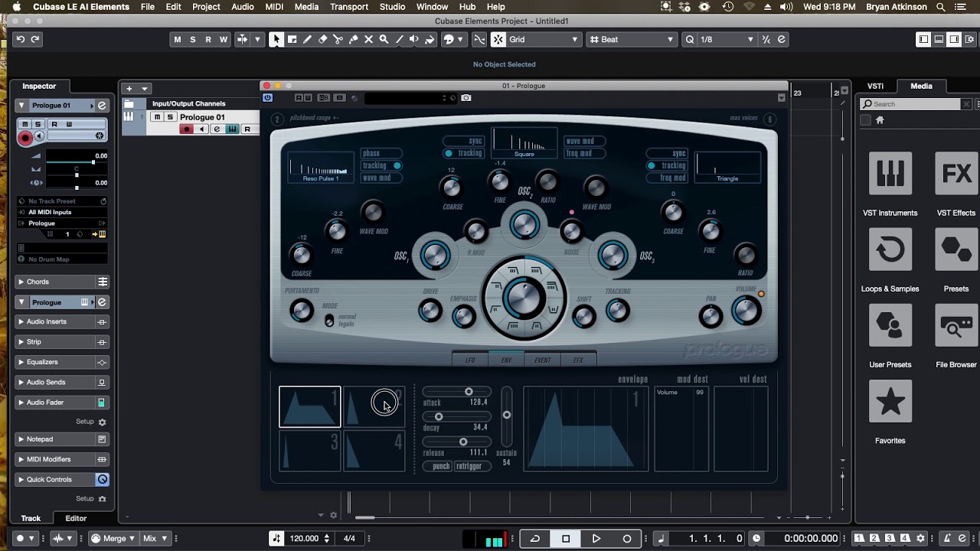Select the Glue tool
Viewport: 980px width, 551px height.
353,39
